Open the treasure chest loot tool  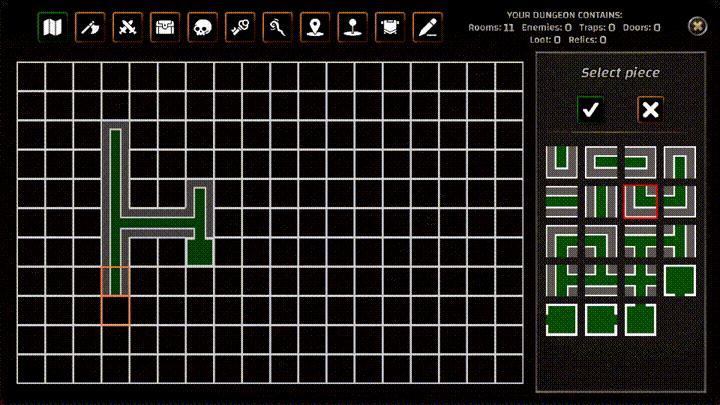point(165,27)
